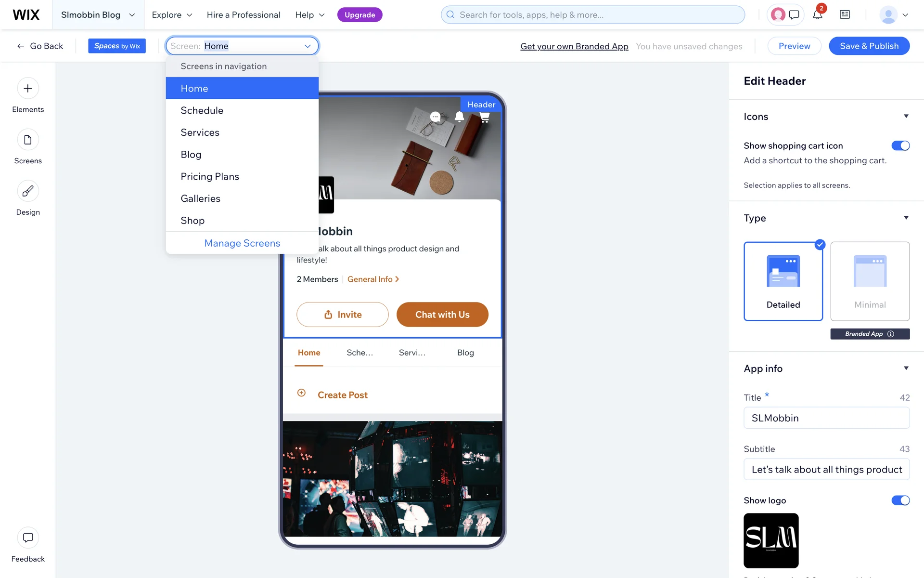
Task: Select the Minimal header type
Action: [870, 281]
